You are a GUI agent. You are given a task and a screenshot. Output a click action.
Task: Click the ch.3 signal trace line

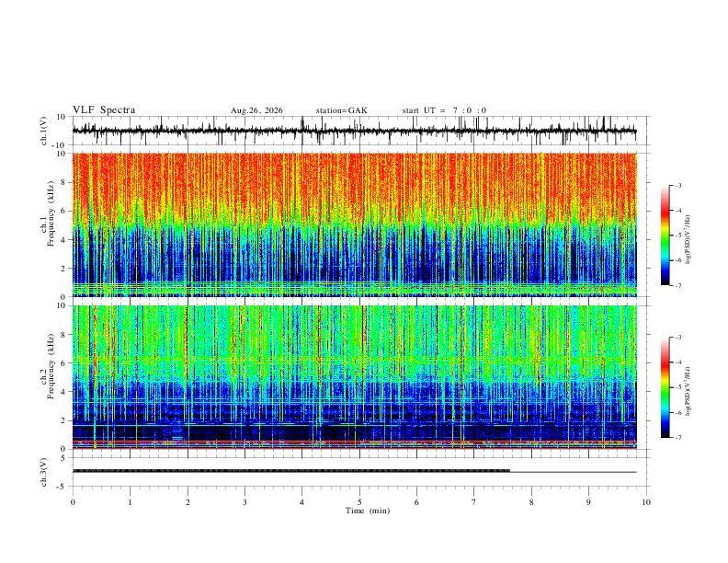coord(354,471)
